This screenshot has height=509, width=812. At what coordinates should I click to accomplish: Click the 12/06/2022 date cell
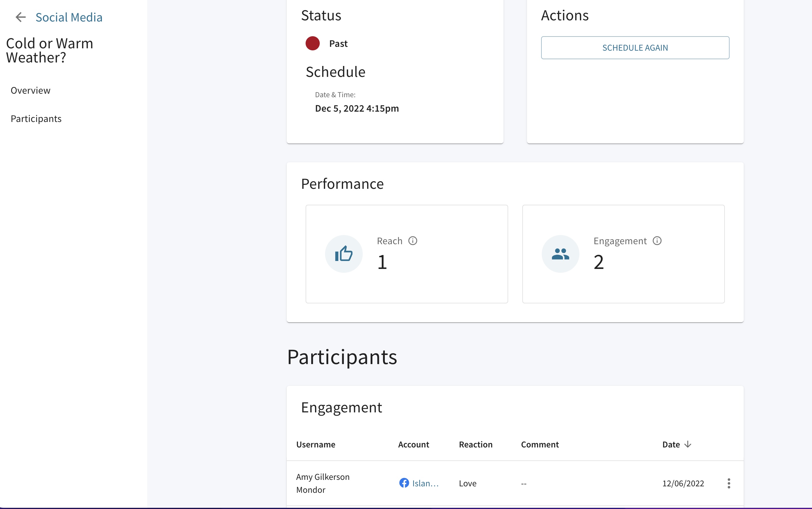click(683, 483)
